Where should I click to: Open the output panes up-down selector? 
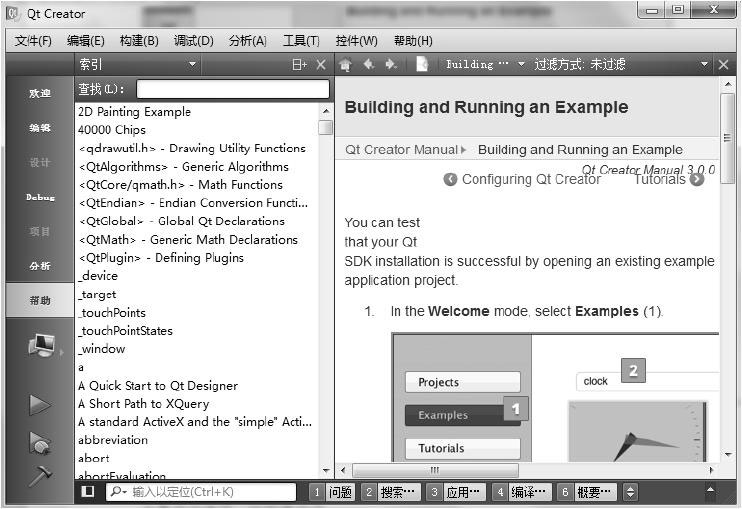630,492
